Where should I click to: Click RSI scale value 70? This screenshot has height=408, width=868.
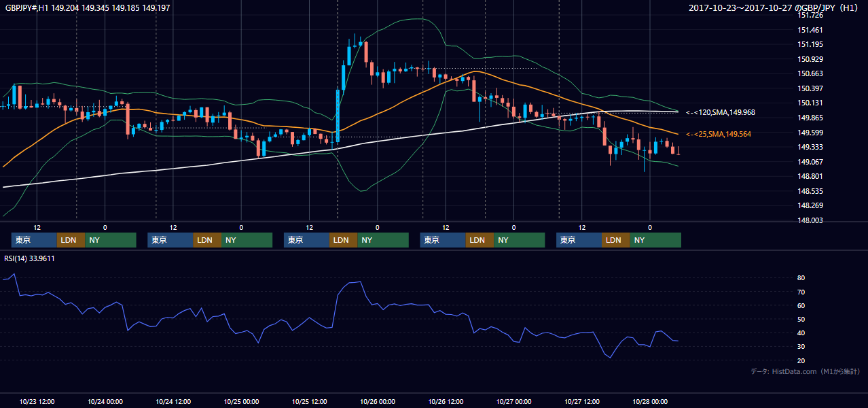point(801,292)
